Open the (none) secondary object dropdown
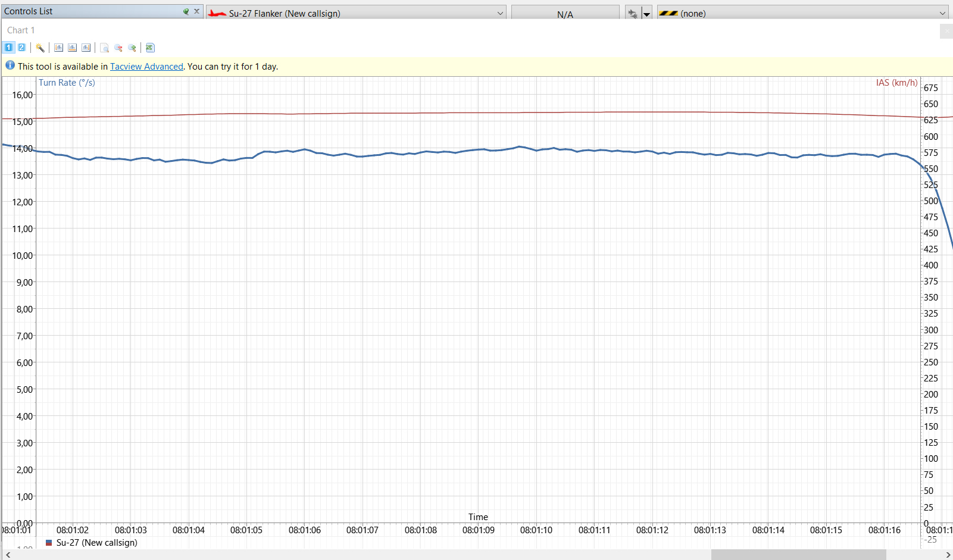 pyautogui.click(x=803, y=13)
